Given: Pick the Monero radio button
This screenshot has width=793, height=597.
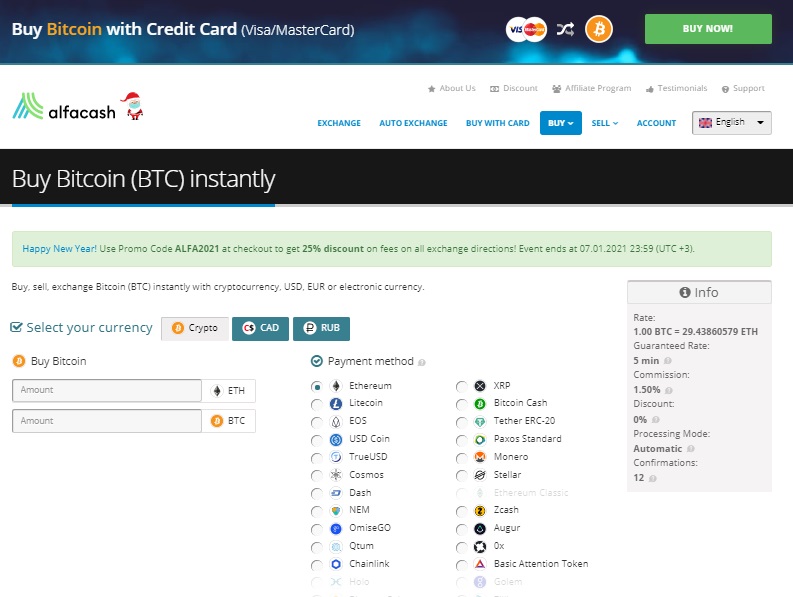Looking at the screenshot, I should click(461, 458).
